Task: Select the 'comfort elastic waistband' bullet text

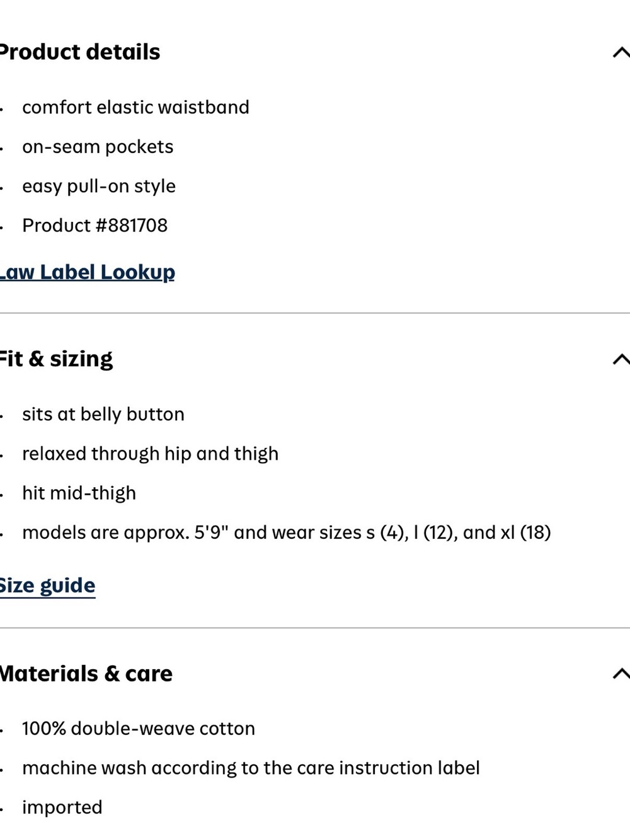Action: [135, 107]
